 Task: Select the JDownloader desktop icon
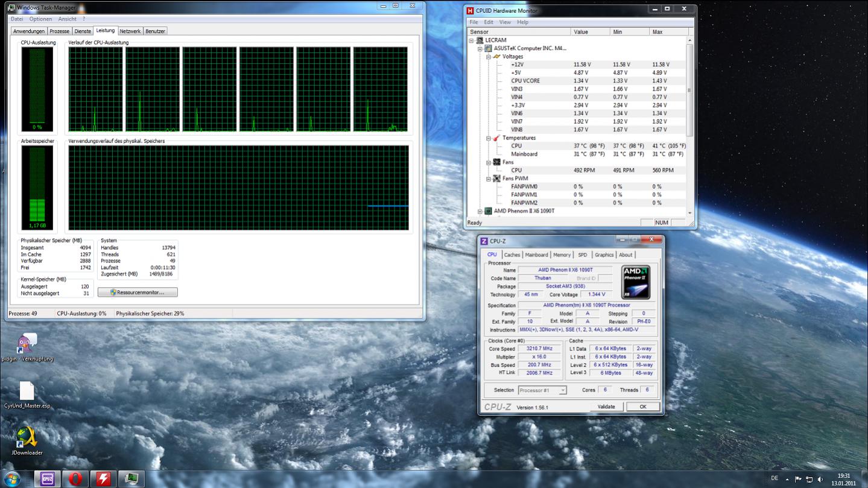[27, 438]
